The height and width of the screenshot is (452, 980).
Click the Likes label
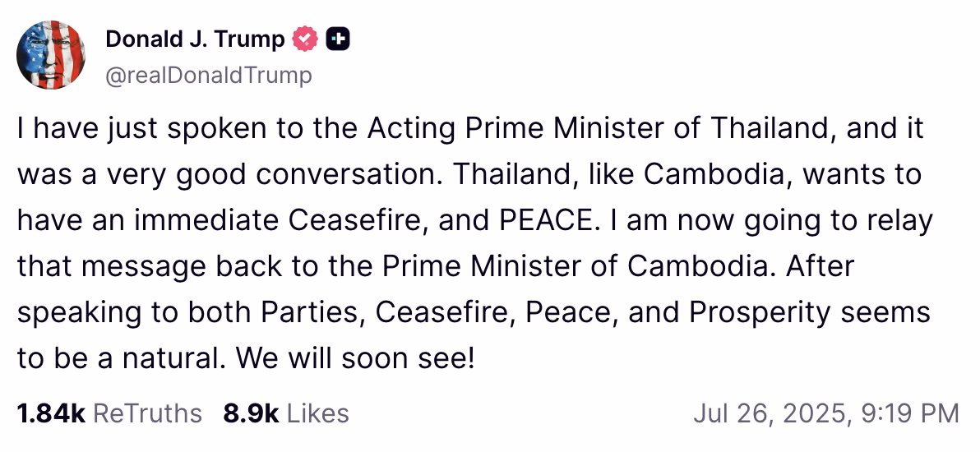click(x=318, y=413)
